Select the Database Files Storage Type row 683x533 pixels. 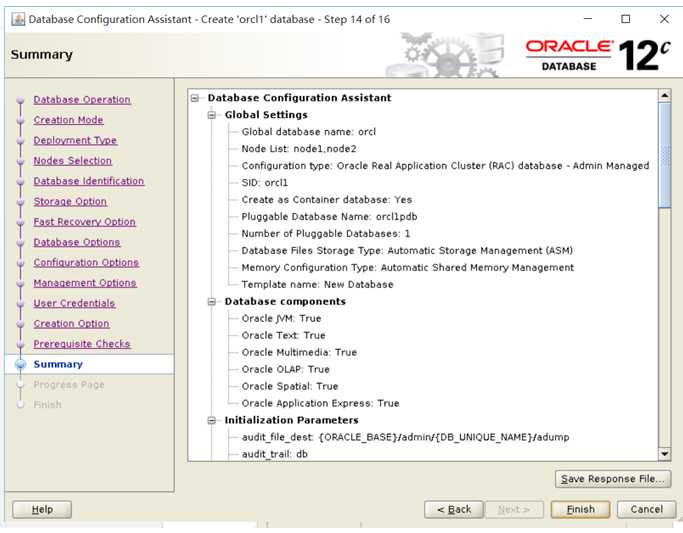(407, 251)
